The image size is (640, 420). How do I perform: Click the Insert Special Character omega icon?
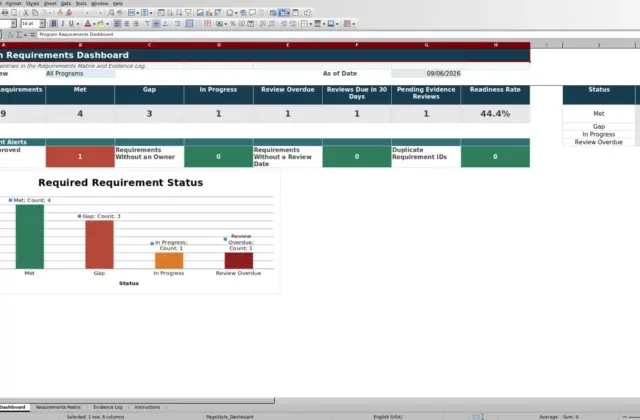230,13
